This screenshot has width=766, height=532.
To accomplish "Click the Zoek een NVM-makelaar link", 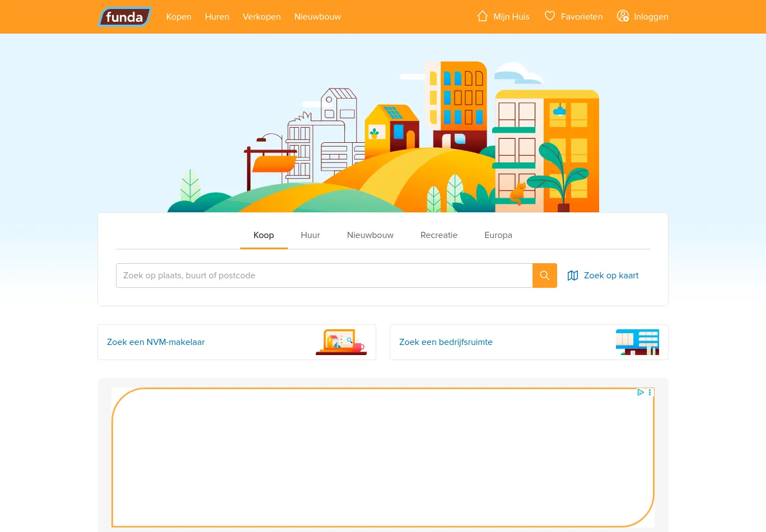I will (156, 342).
